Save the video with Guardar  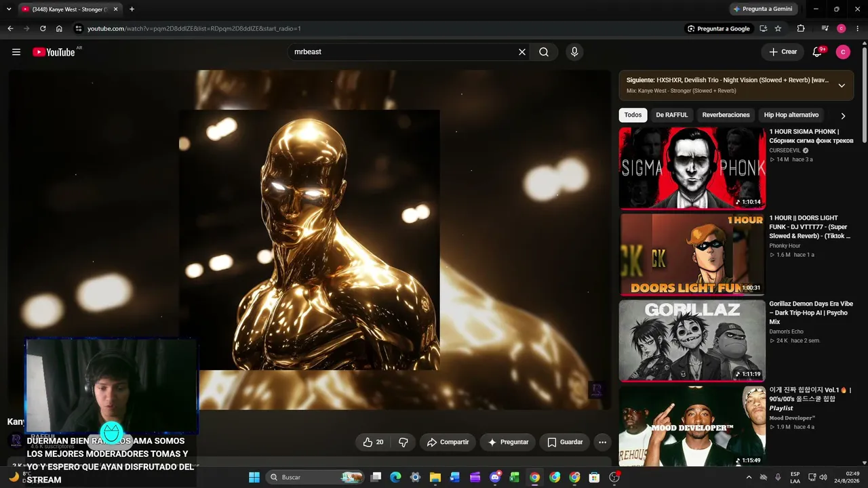(565, 442)
